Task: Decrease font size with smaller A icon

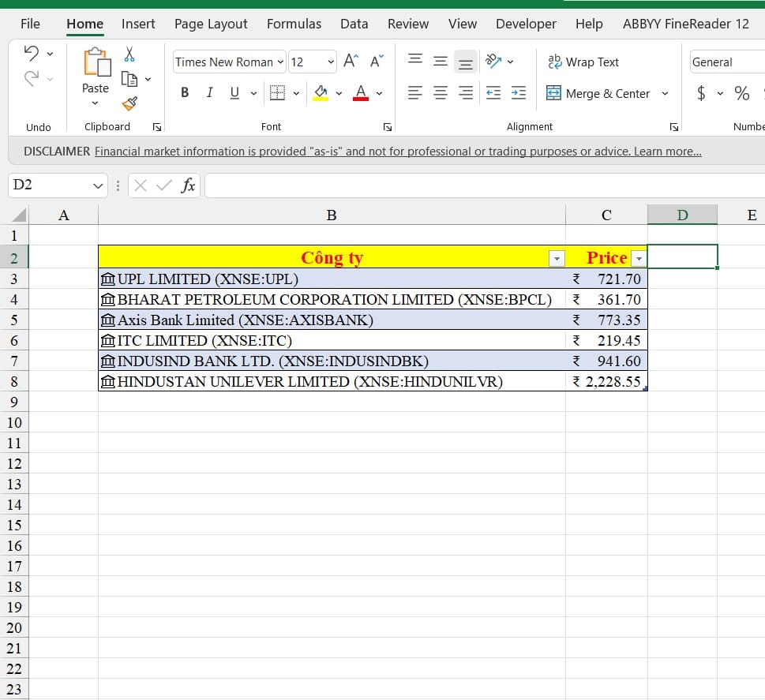Action: point(377,61)
